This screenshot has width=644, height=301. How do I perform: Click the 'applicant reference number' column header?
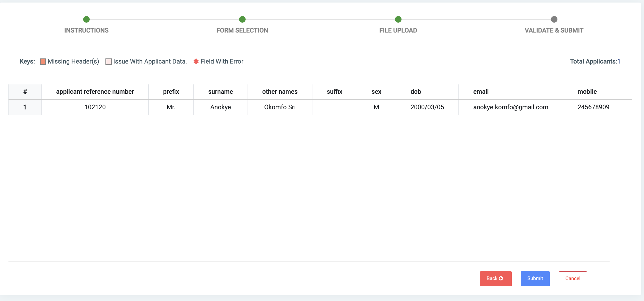pyautogui.click(x=95, y=92)
